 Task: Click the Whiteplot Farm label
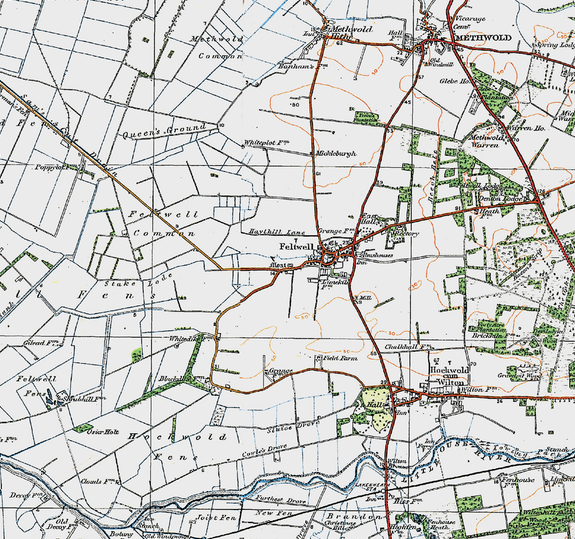tap(267, 143)
